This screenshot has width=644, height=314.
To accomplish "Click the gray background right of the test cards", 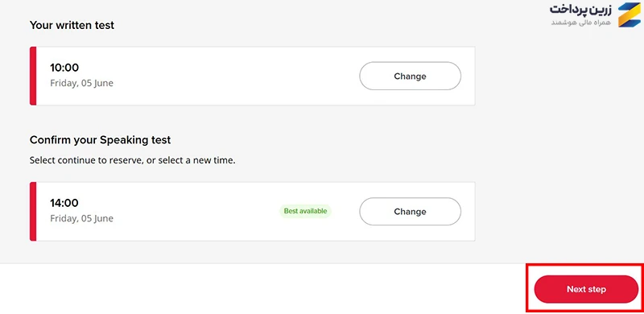I will 559,144.
